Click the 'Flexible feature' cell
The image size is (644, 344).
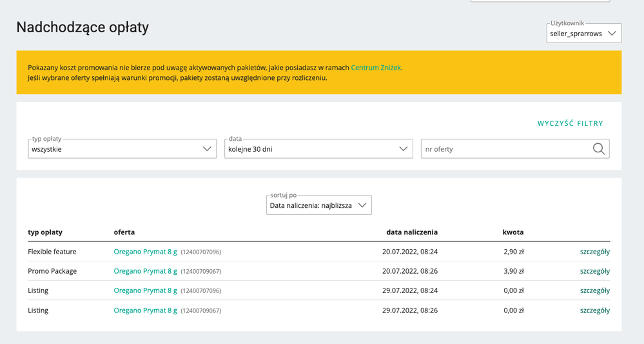[52, 252]
